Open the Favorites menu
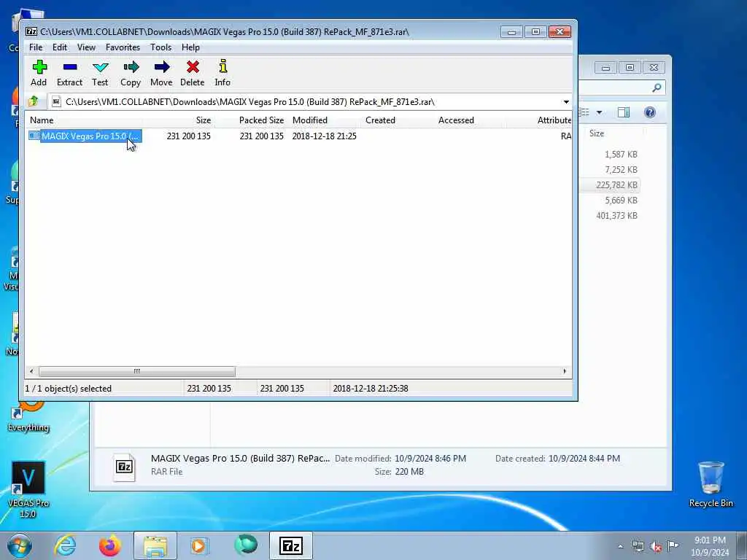This screenshot has height=560, width=747. [x=123, y=47]
